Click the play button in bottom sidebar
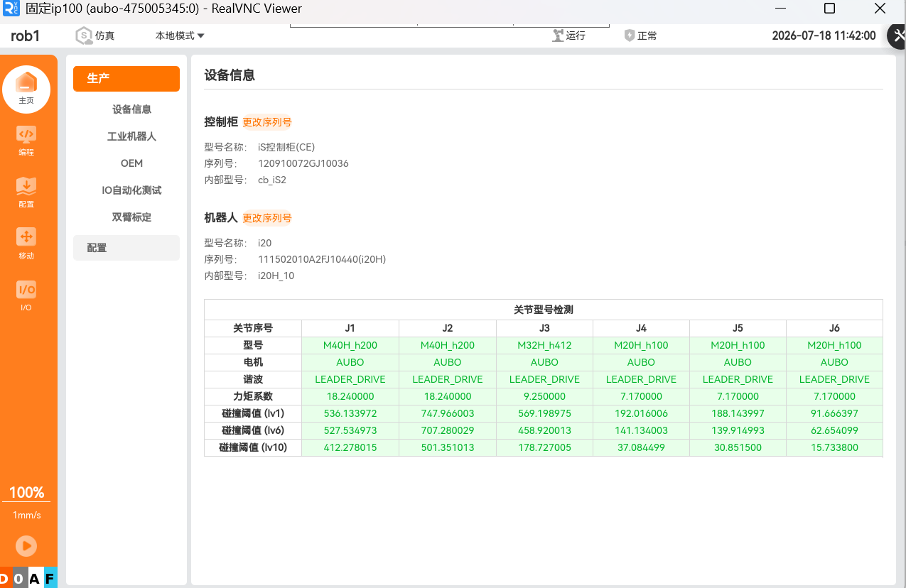The height and width of the screenshot is (588, 906). point(26,545)
